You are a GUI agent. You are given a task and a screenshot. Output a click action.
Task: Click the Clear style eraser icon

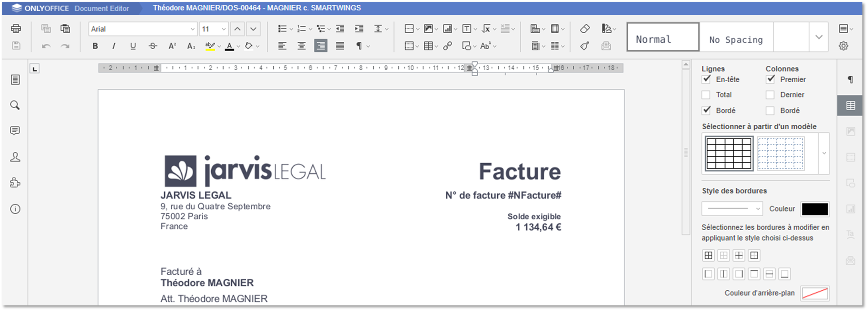coord(584,29)
